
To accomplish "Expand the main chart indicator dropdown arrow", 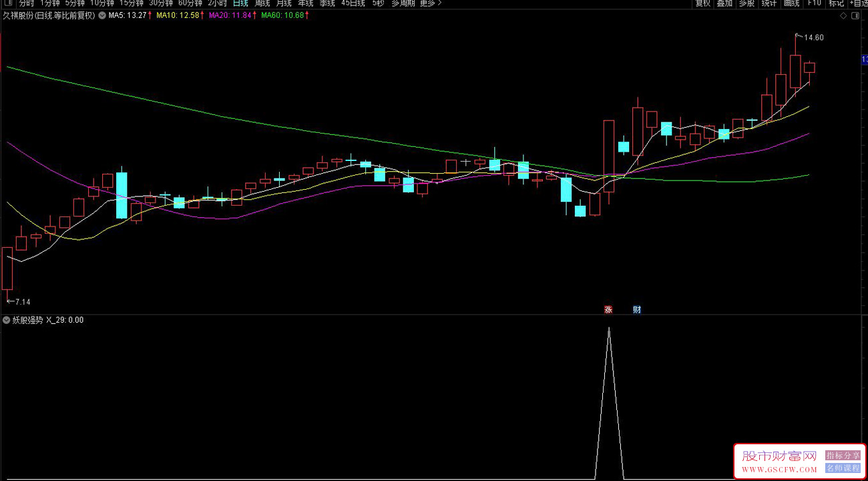I will (101, 15).
